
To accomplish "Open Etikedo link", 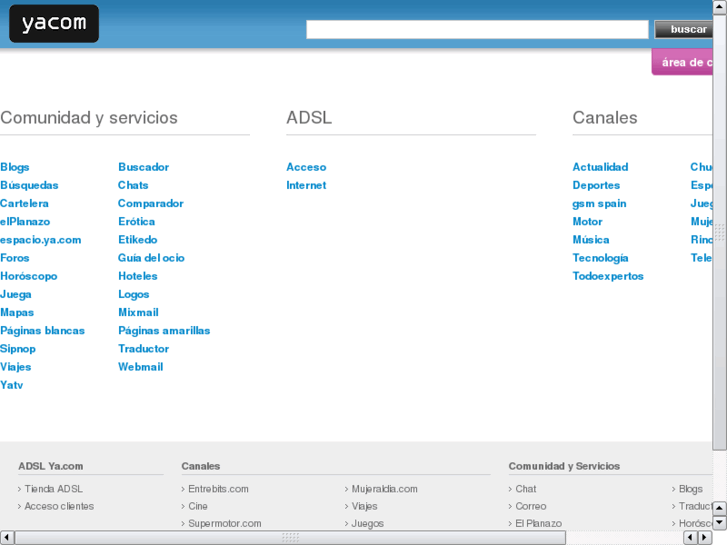I will pyautogui.click(x=138, y=240).
